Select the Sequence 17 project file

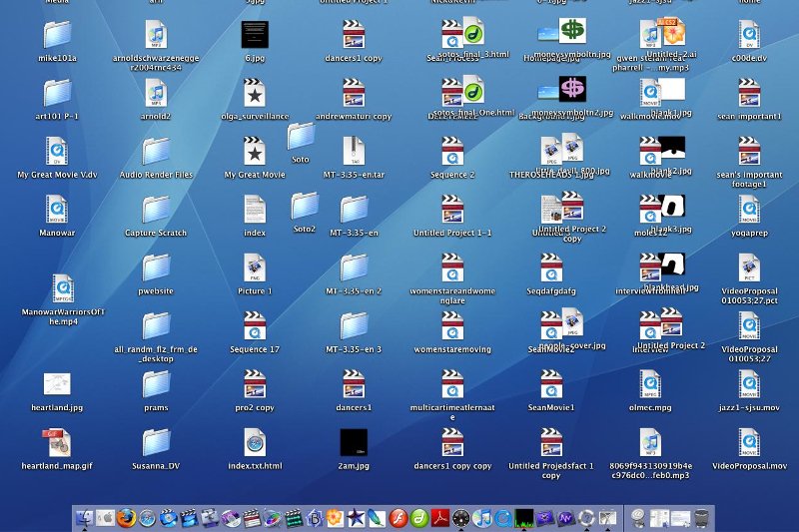click(255, 326)
